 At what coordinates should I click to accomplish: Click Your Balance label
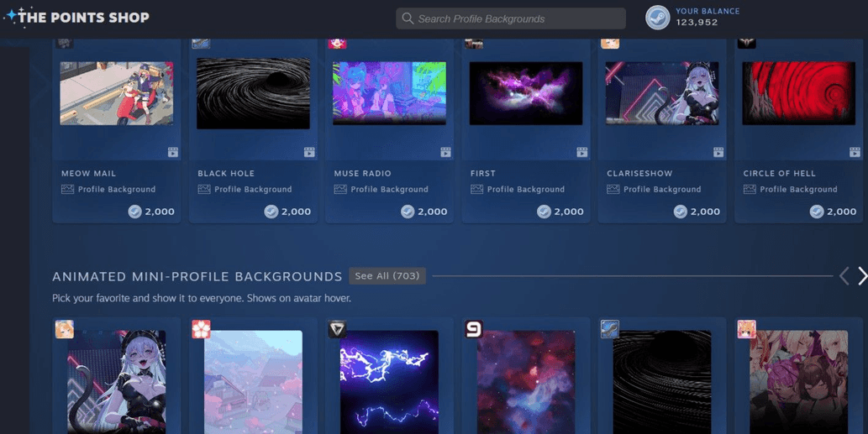[x=708, y=11]
